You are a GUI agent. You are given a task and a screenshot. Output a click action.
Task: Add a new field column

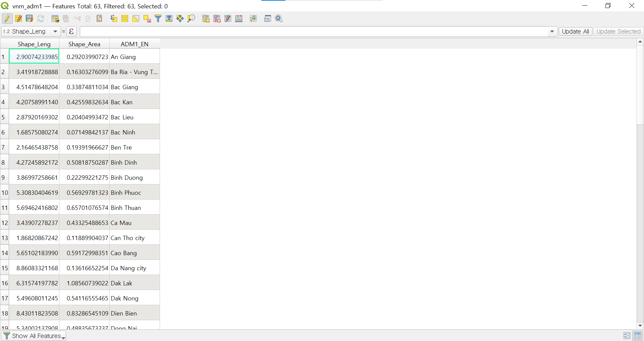(206, 19)
